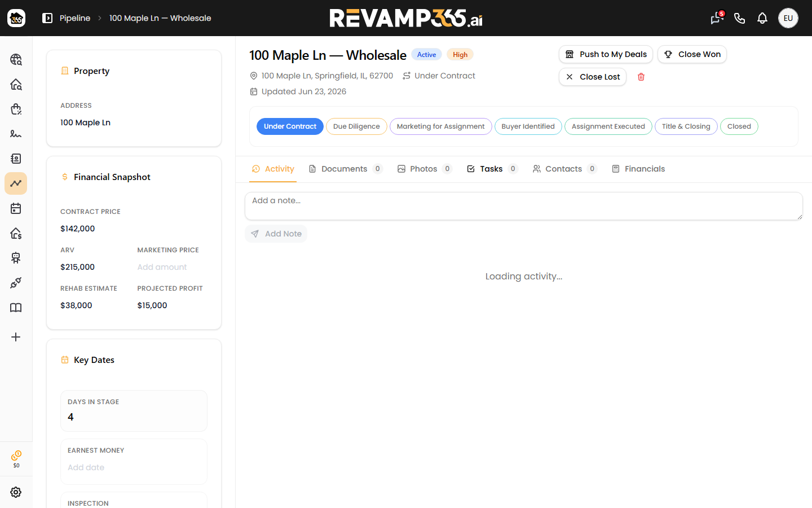Open the plug integrations sidebar icon
Image resolution: width=812 pixels, height=508 pixels.
pos(16,283)
